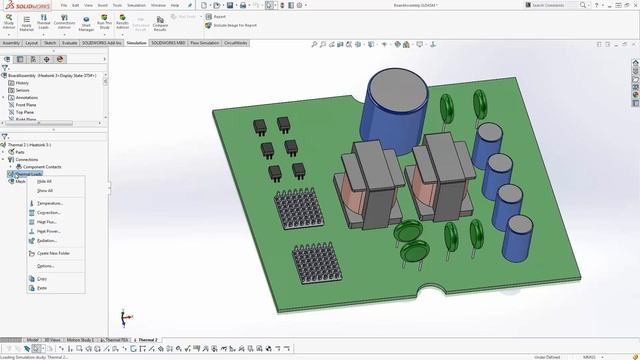
Task: Choose Paste from context menu
Action: [x=42, y=288]
